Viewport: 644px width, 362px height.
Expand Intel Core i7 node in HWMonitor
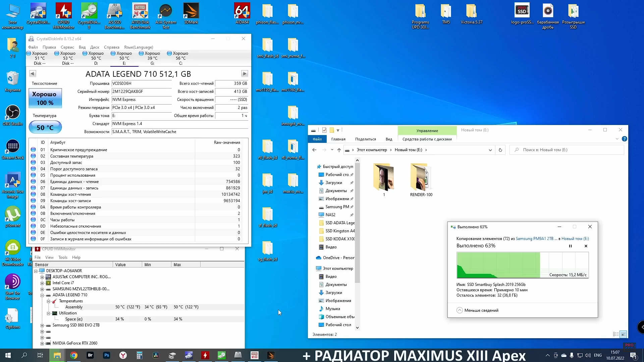(42, 283)
